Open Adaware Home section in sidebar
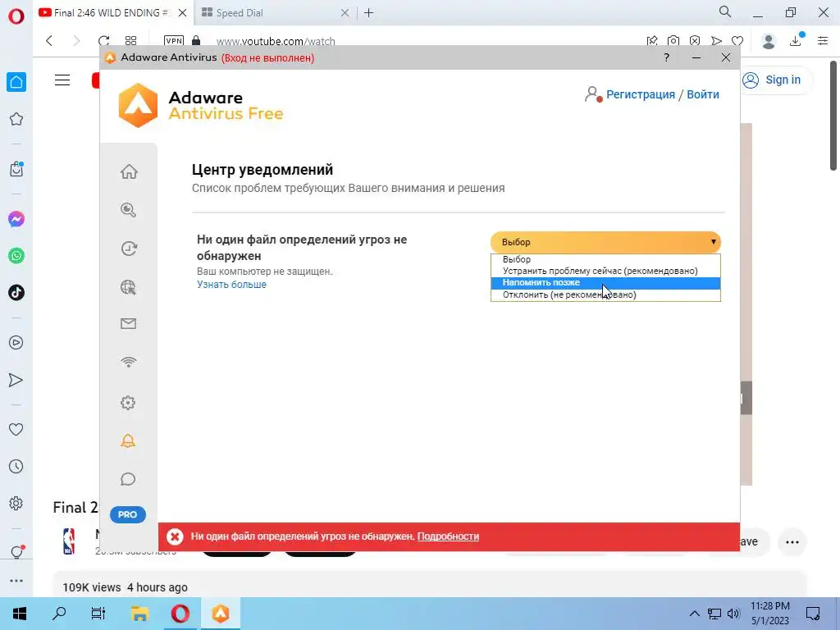 point(129,171)
